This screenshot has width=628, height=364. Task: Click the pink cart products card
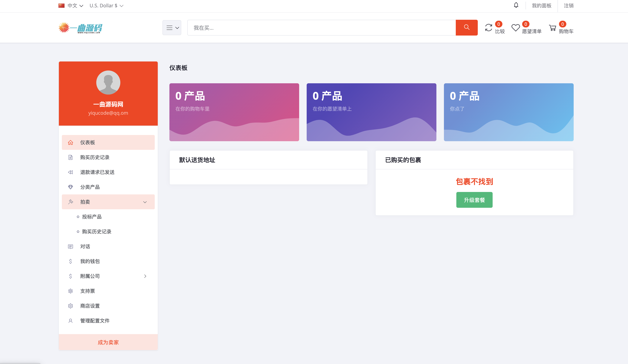pos(234,112)
